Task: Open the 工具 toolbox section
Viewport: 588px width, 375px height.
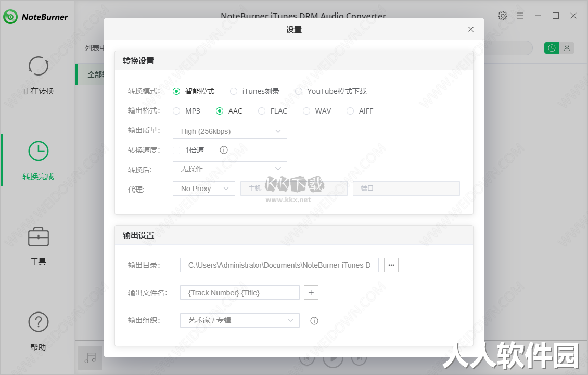Action: tap(39, 246)
